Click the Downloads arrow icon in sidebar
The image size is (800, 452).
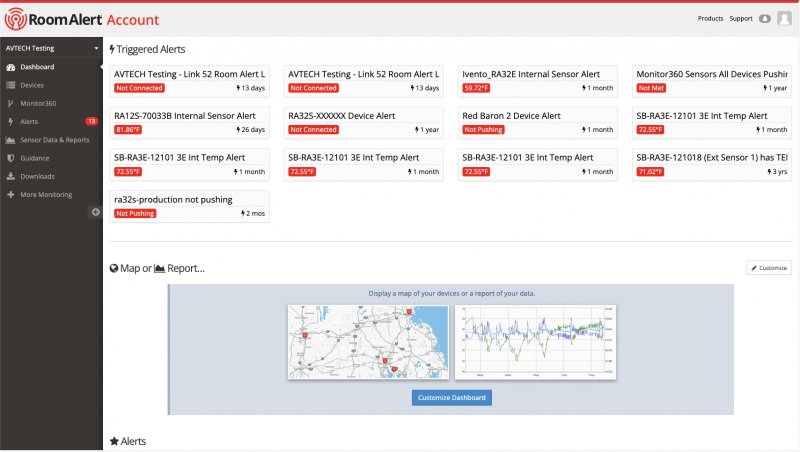(11, 177)
